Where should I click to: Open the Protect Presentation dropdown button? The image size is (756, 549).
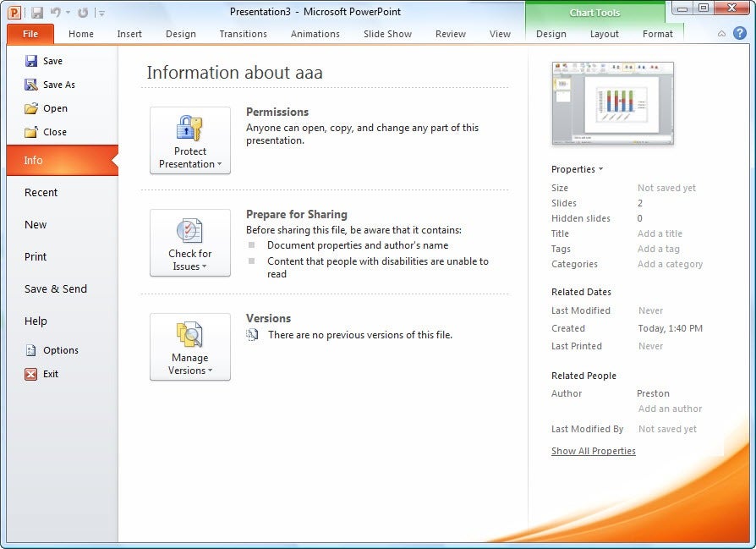190,140
